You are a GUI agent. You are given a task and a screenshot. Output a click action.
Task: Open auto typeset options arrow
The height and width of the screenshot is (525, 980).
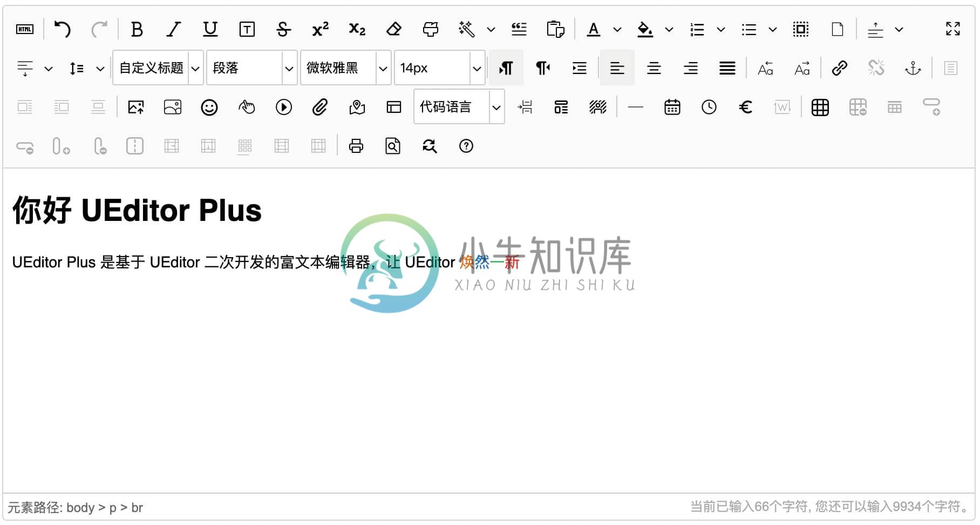pos(491,29)
